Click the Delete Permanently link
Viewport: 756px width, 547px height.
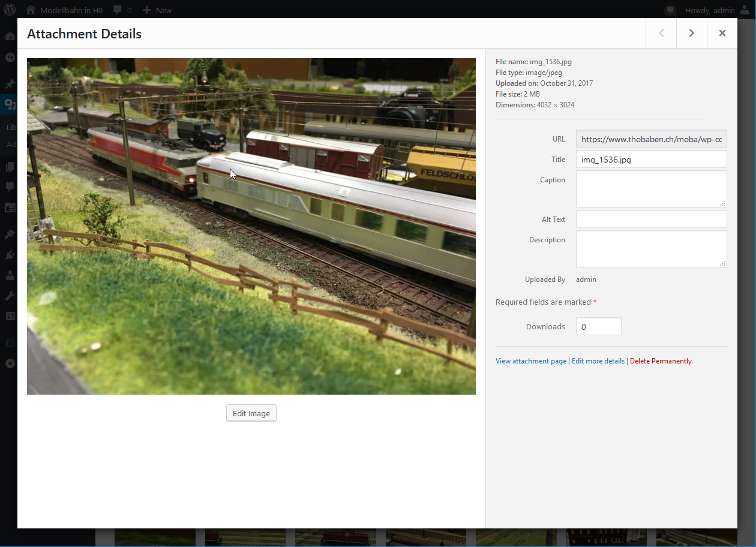click(661, 361)
